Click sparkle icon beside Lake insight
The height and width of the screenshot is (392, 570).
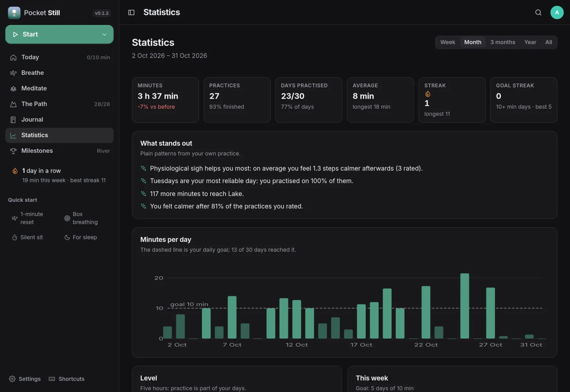tap(143, 194)
